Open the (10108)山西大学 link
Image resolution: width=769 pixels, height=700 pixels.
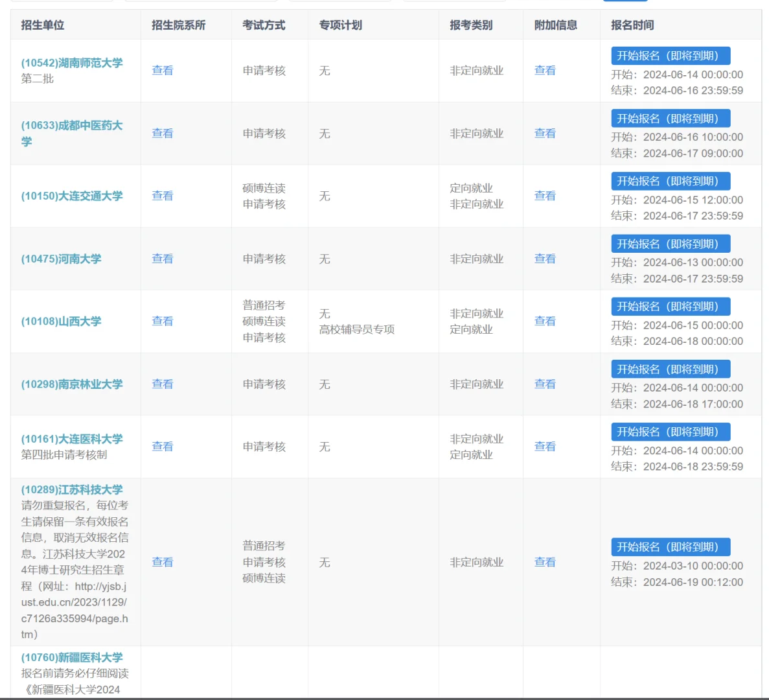click(x=61, y=321)
